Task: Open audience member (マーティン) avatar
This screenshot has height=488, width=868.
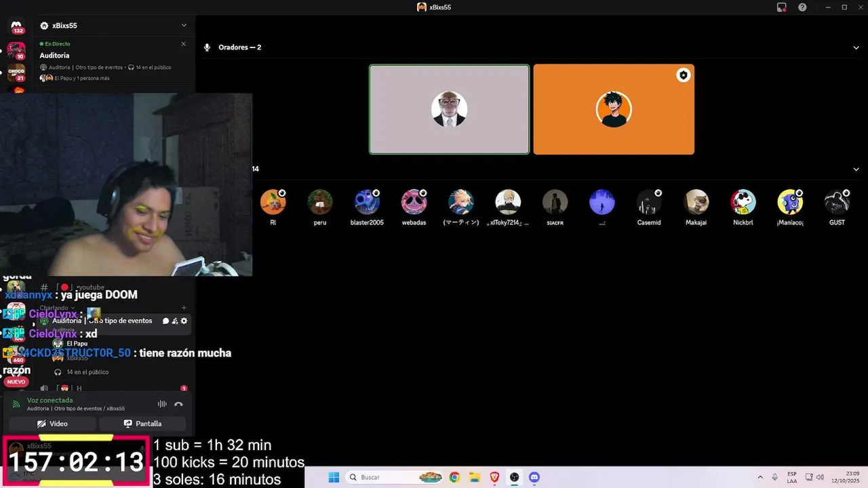Action: 461,202
